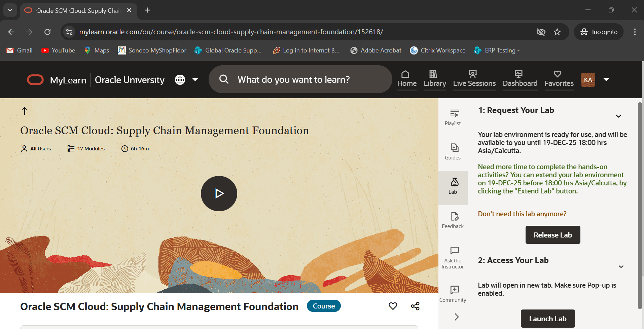Open the Community panel
644x329 pixels.
453,294
